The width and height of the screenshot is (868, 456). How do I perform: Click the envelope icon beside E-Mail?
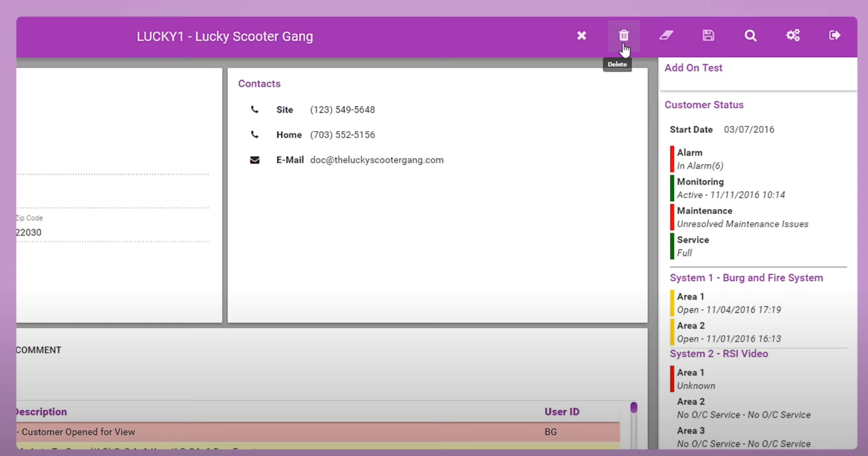click(x=254, y=160)
